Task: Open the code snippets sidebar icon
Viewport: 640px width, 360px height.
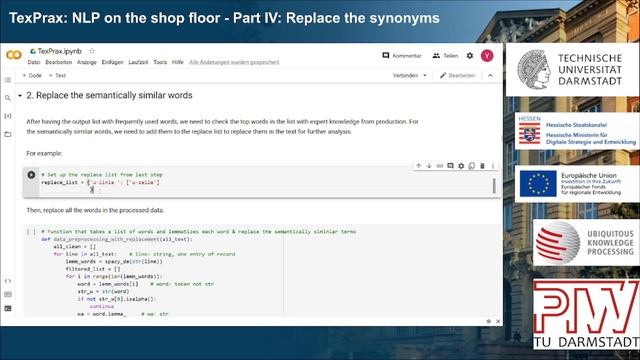Action: pyautogui.click(x=8, y=281)
